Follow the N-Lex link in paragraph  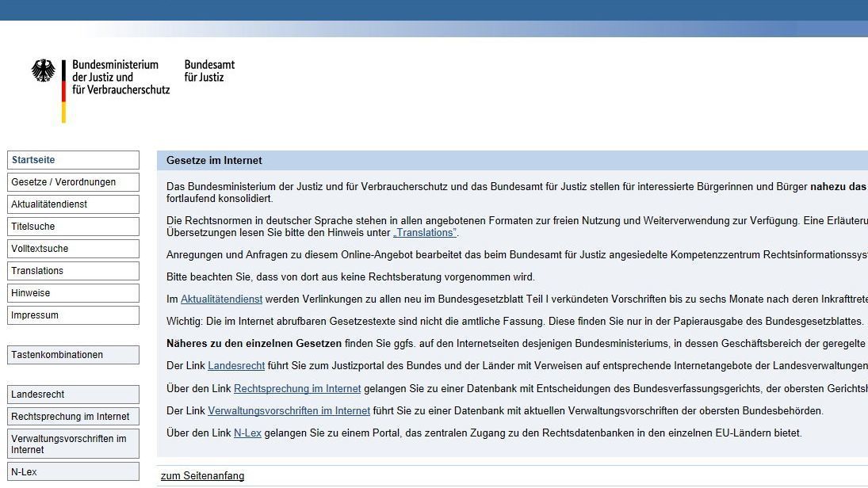pyautogui.click(x=247, y=433)
